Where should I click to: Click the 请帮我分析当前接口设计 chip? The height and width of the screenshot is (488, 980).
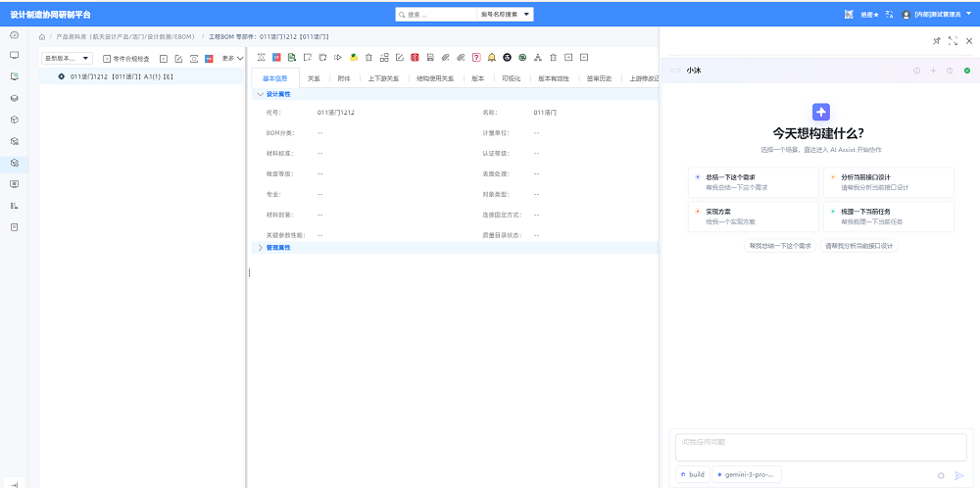click(x=858, y=246)
